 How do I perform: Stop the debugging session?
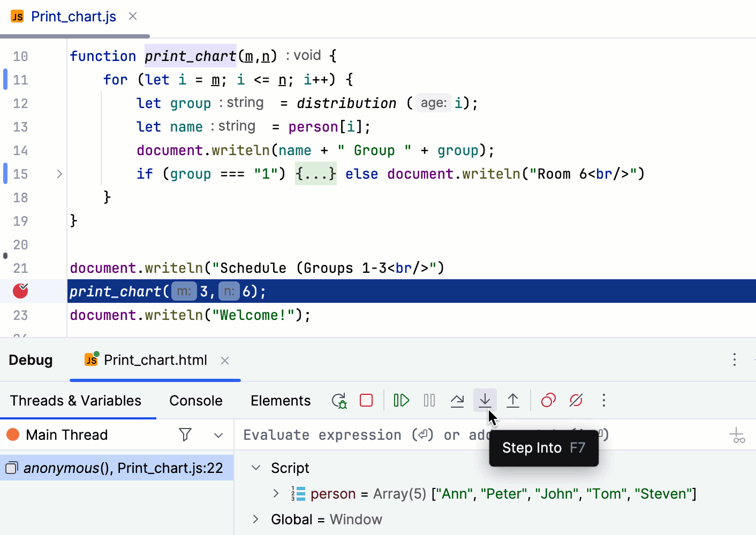(366, 401)
